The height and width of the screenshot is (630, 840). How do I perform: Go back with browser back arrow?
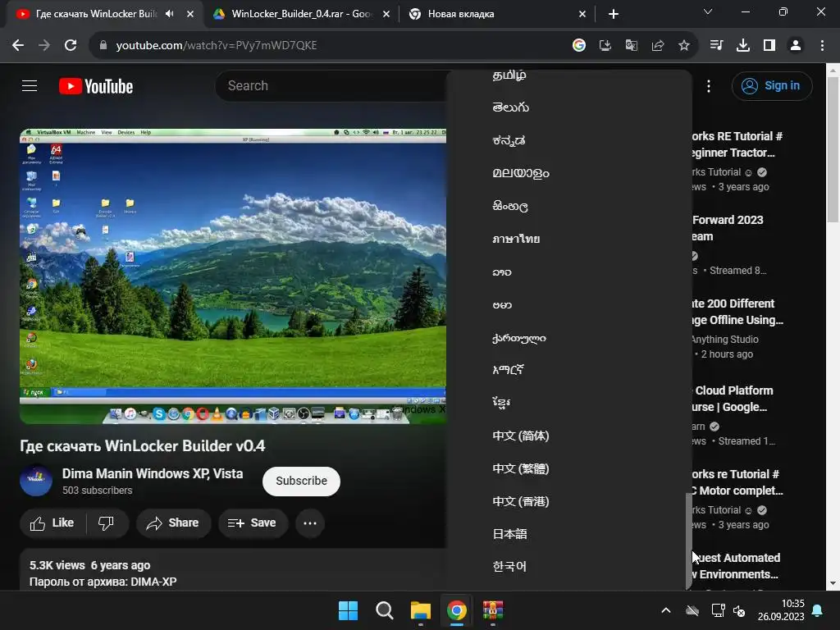tap(18, 46)
